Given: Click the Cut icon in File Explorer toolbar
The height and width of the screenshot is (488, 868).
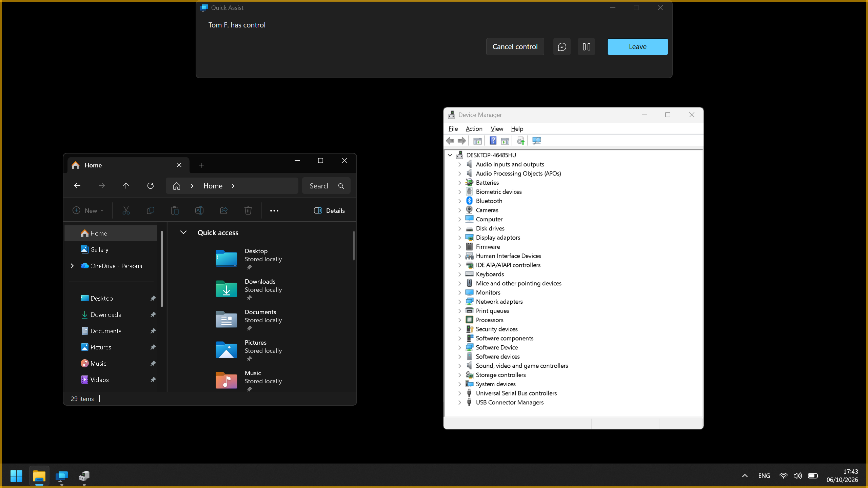Looking at the screenshot, I should (126, 210).
